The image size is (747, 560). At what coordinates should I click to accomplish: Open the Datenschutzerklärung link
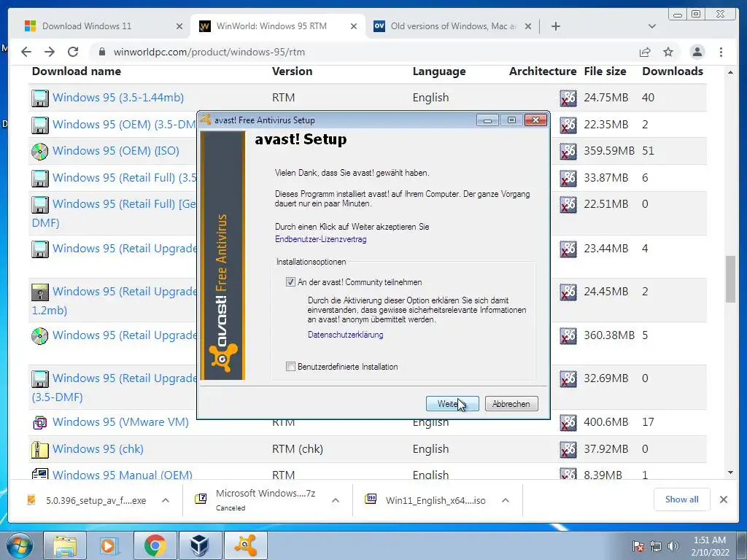(x=345, y=334)
